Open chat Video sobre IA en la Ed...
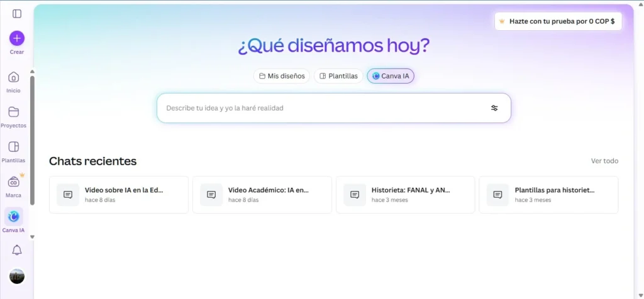Viewport: 644px width, 299px height. (x=119, y=195)
